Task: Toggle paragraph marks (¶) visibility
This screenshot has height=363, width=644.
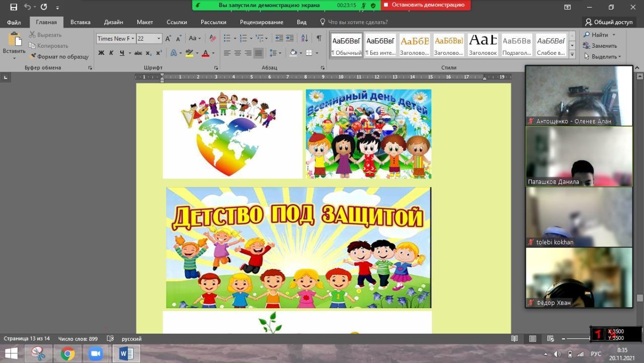Action: (318, 38)
